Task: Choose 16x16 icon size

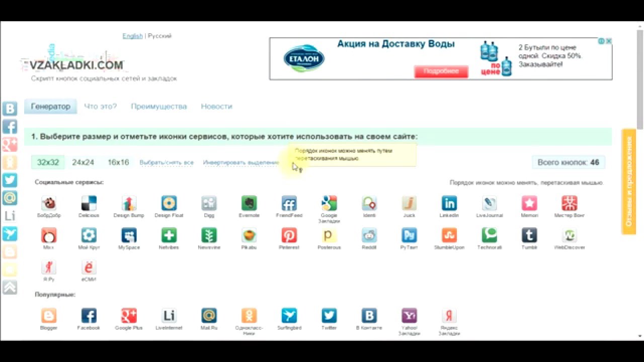Action: coord(118,162)
